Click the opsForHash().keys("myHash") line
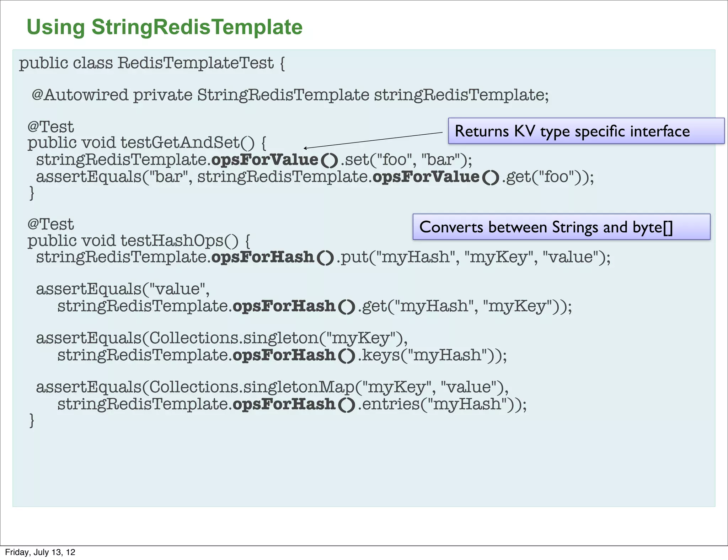 pyautogui.click(x=282, y=355)
